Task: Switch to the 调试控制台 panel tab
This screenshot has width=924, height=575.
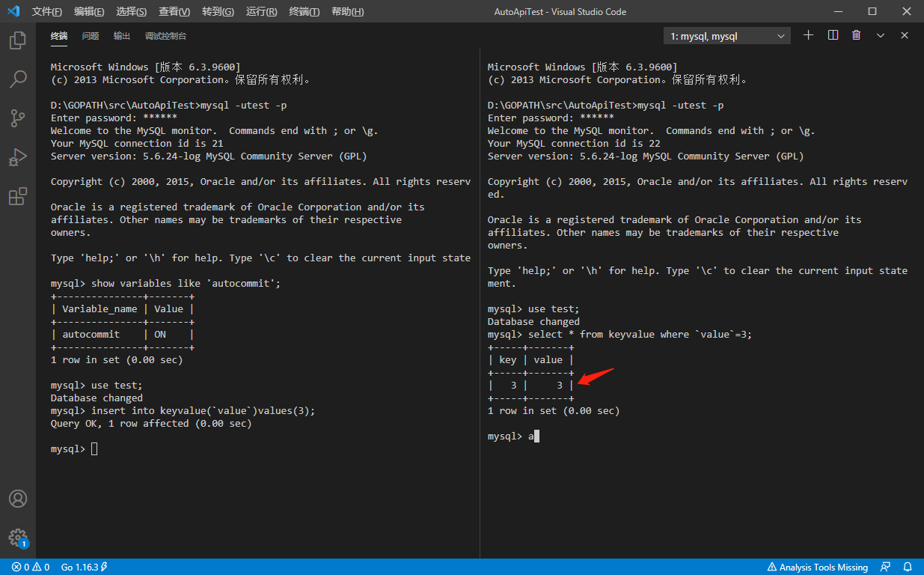Action: pos(166,36)
